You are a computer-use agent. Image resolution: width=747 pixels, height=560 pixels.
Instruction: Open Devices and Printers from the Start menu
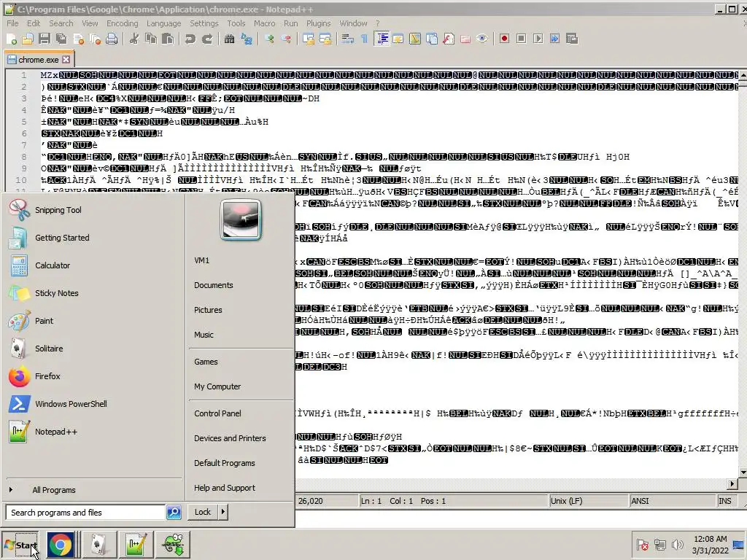[230, 438]
